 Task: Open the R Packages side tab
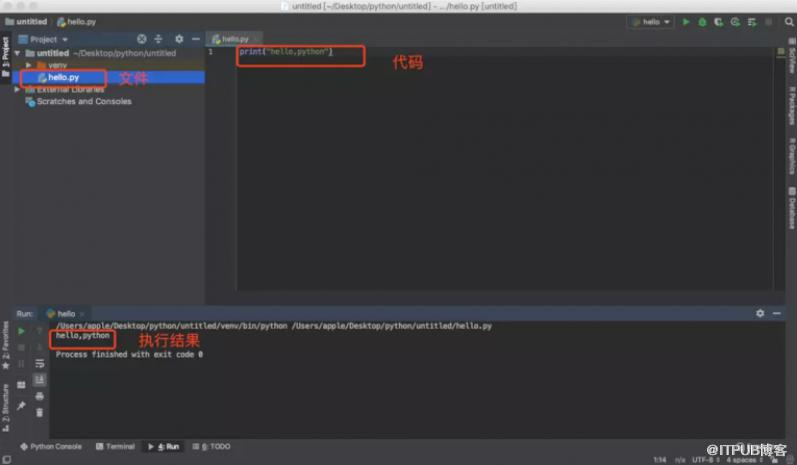[x=791, y=105]
